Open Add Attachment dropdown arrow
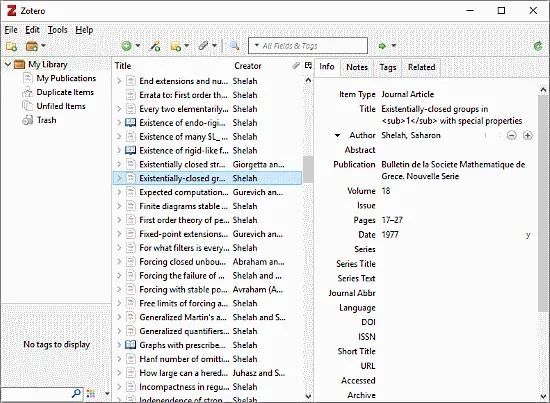 (214, 46)
